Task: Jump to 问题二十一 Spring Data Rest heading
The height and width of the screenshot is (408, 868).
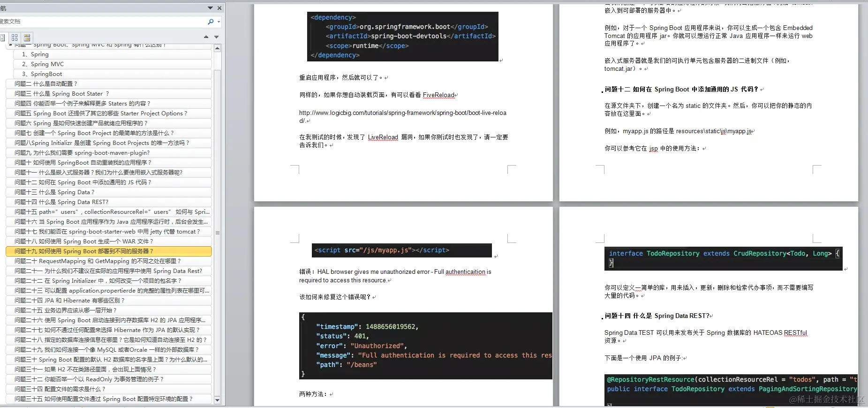Action: (109, 271)
